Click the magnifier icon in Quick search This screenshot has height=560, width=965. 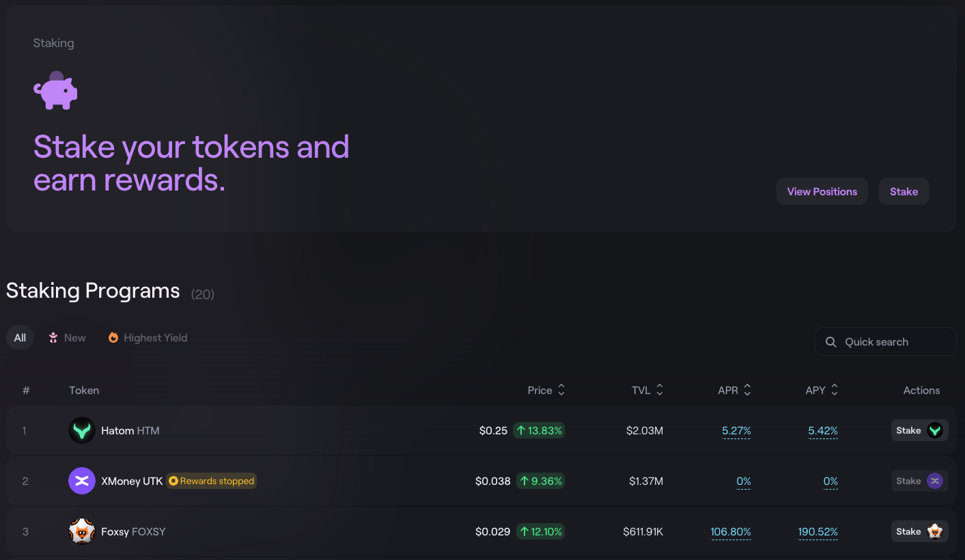(x=831, y=342)
